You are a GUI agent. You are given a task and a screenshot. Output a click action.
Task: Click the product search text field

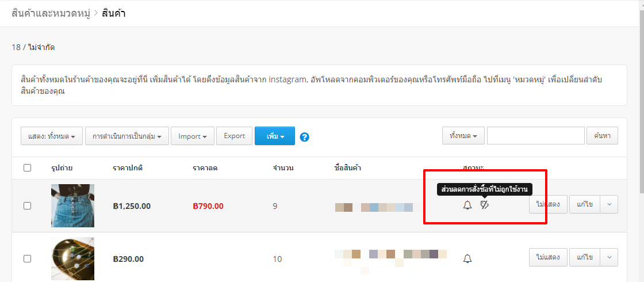pyautogui.click(x=535, y=136)
